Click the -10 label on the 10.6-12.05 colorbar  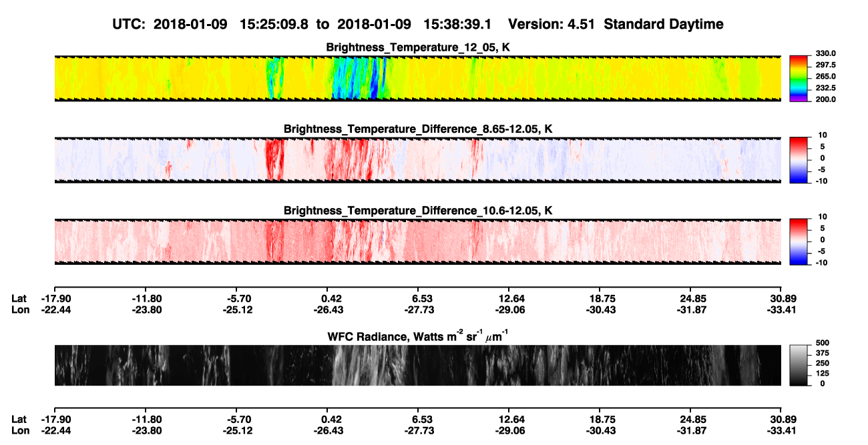point(822,263)
